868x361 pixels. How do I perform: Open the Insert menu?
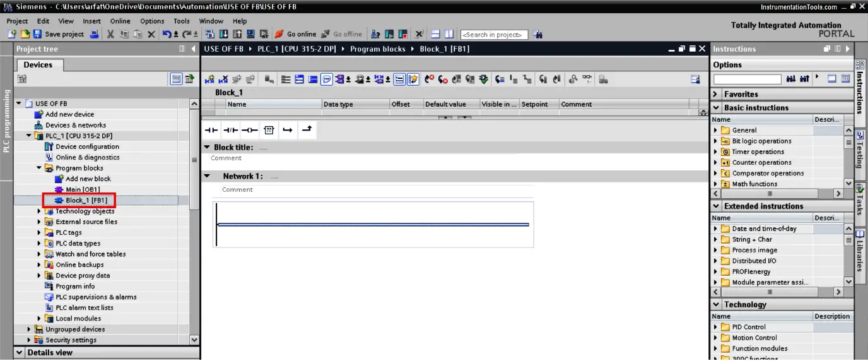[x=91, y=21]
